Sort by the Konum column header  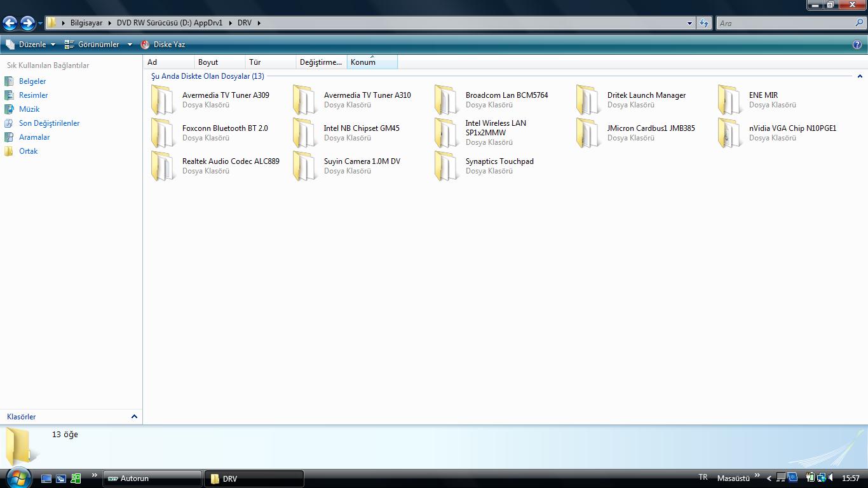point(372,62)
